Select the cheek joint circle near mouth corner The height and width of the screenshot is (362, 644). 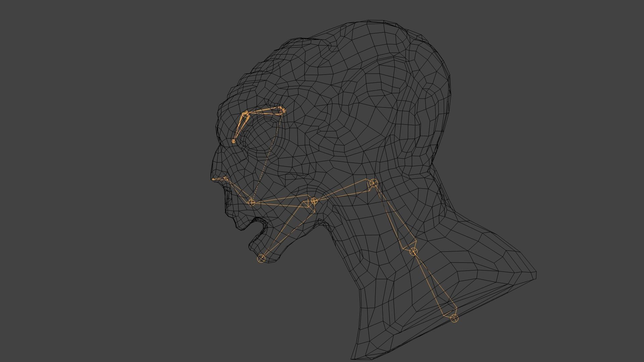pyautogui.click(x=252, y=202)
